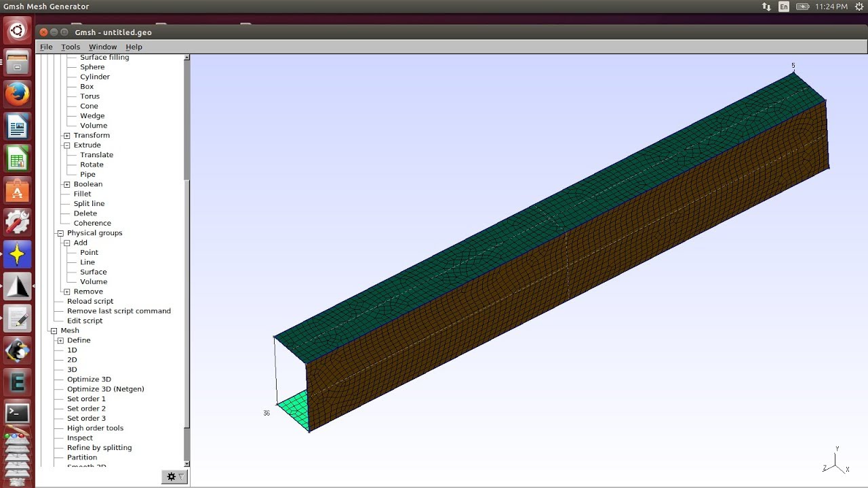Click the yellow star app dock icon

[x=17, y=255]
